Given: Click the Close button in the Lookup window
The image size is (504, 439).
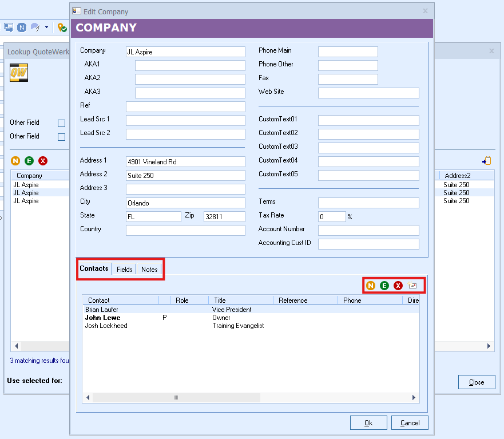Looking at the screenshot, I should pos(477,382).
